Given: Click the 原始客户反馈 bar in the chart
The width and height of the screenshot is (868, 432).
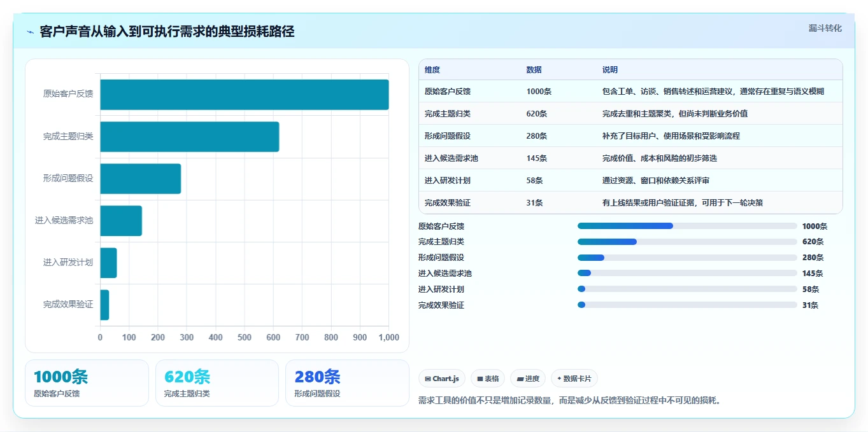Looking at the screenshot, I should 245,95.
